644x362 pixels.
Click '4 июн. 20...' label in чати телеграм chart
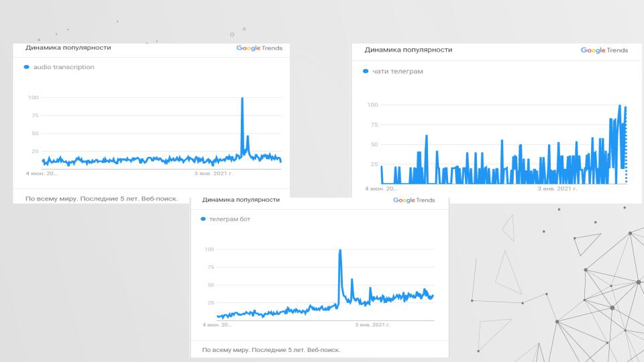pyautogui.click(x=381, y=188)
